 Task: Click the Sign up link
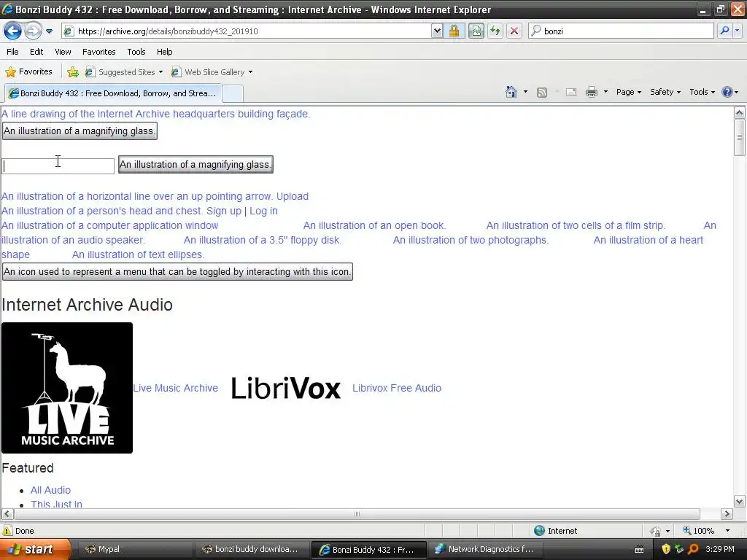[x=224, y=211]
